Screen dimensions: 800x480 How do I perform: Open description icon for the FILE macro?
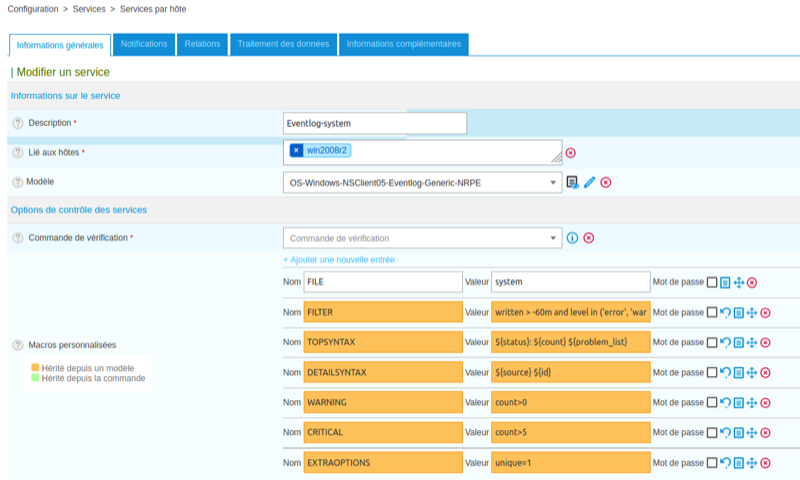726,283
